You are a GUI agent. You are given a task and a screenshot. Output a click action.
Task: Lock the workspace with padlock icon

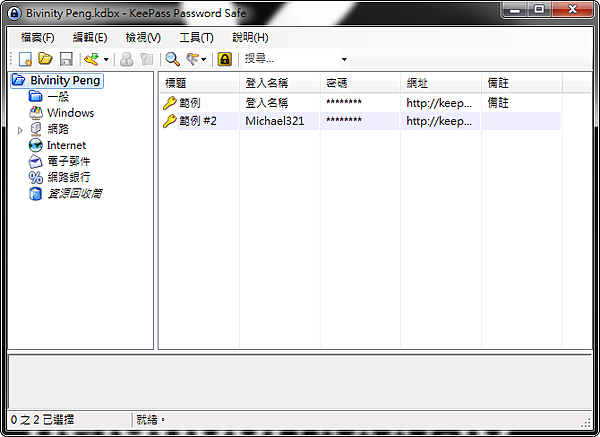point(225,59)
